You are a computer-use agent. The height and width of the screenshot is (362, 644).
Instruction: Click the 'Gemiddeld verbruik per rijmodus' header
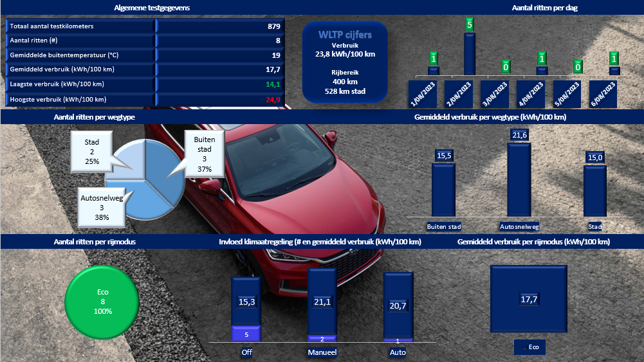click(x=533, y=242)
